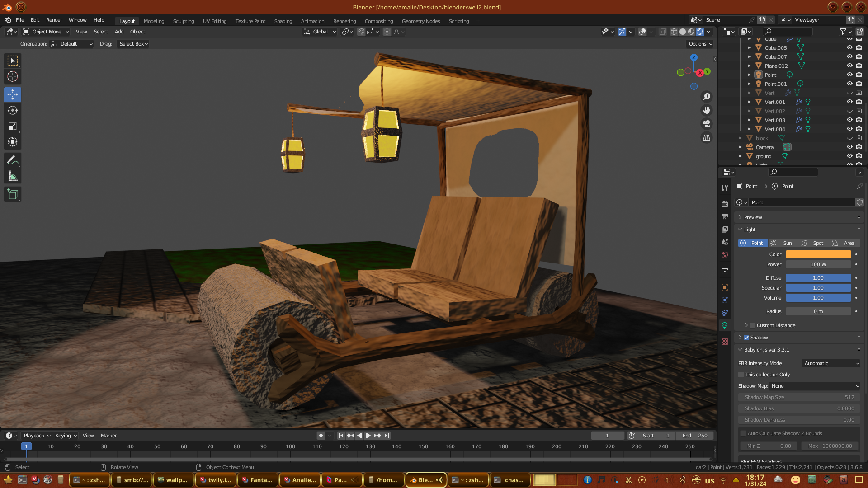Hide Cube.007 with its eye icon

pyautogui.click(x=849, y=56)
